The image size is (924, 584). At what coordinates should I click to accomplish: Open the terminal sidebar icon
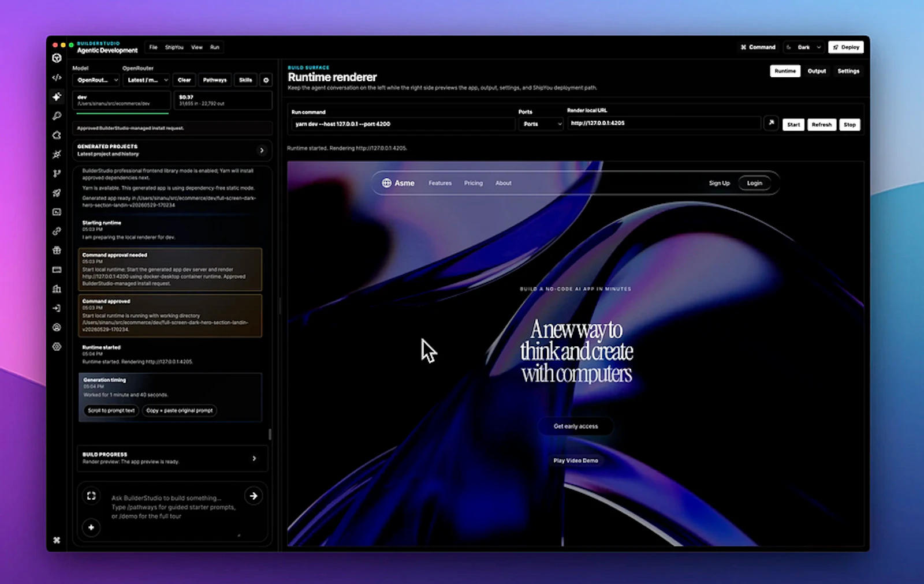57,212
